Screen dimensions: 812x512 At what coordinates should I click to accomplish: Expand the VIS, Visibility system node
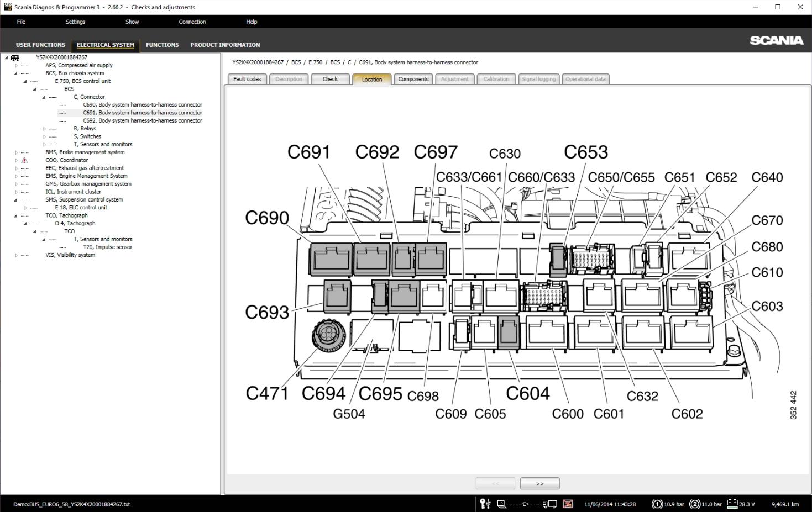tap(16, 255)
